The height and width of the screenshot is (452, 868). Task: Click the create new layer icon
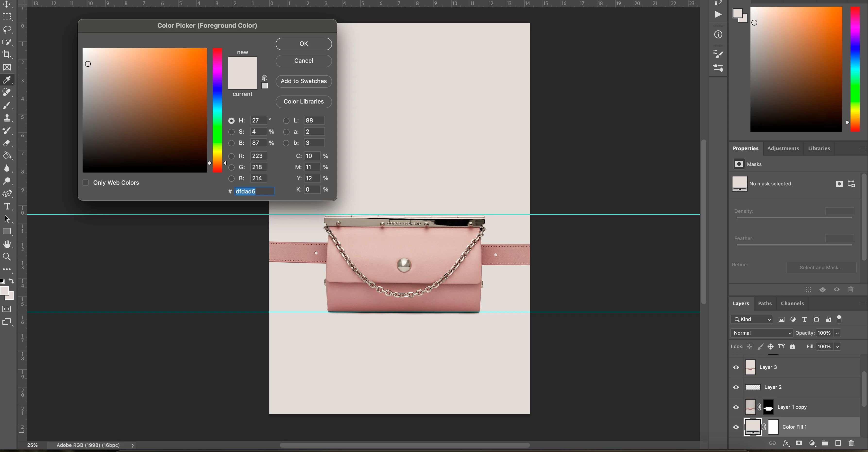(838, 443)
